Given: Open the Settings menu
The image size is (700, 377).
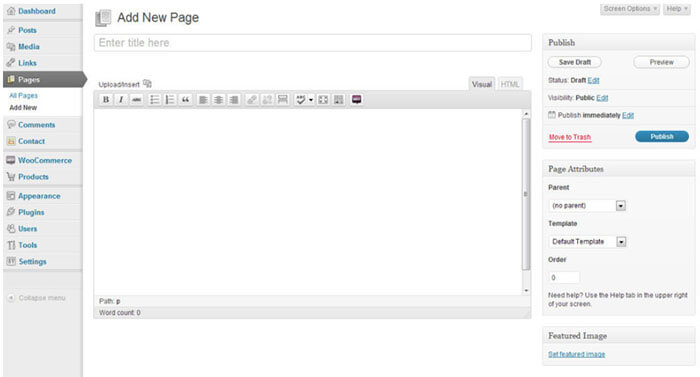Looking at the screenshot, I should click(32, 262).
